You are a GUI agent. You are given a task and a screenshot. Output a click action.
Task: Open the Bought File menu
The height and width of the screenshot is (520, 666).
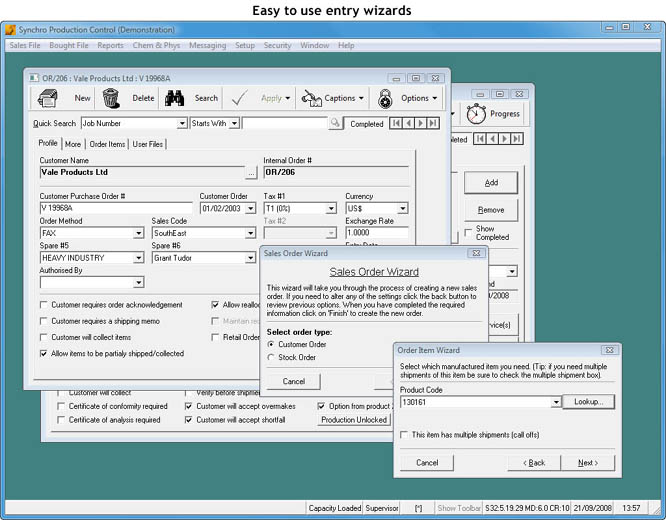pos(69,45)
